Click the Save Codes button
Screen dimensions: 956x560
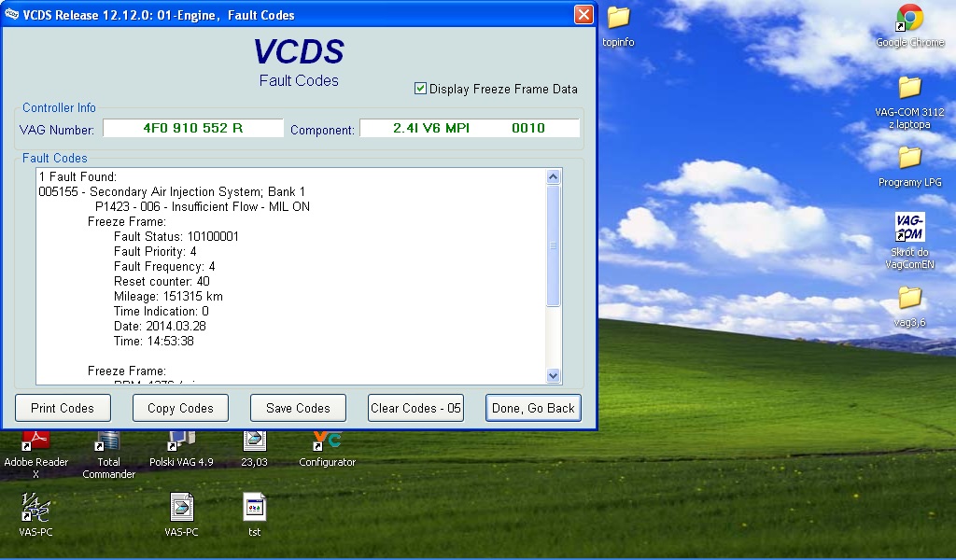pyautogui.click(x=298, y=408)
